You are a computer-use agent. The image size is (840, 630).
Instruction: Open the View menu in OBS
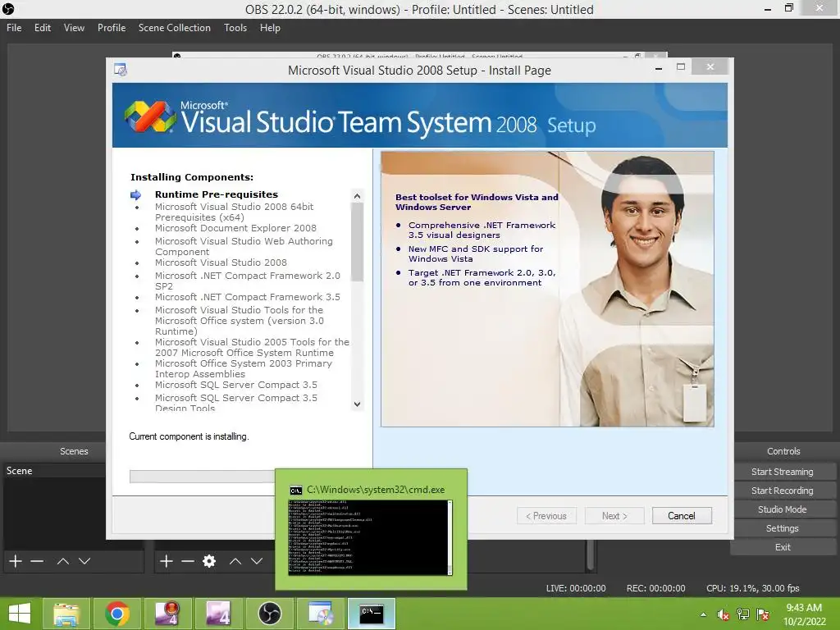pyautogui.click(x=74, y=28)
